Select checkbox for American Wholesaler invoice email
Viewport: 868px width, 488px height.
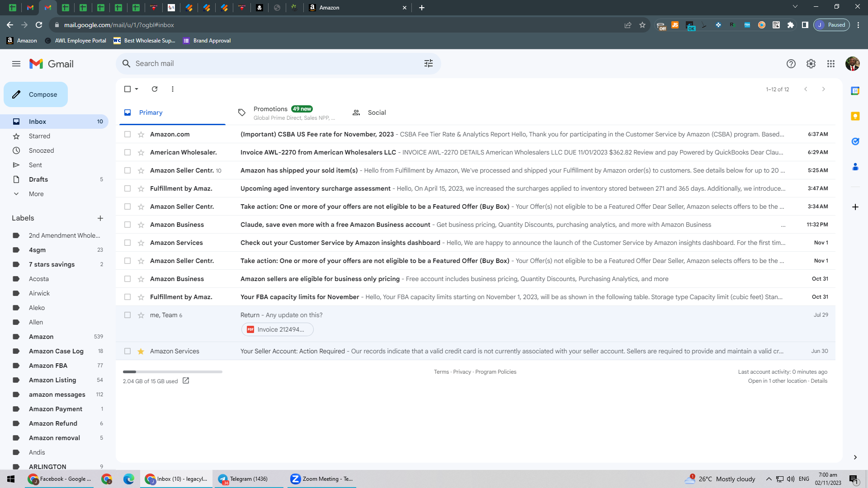pyautogui.click(x=127, y=152)
